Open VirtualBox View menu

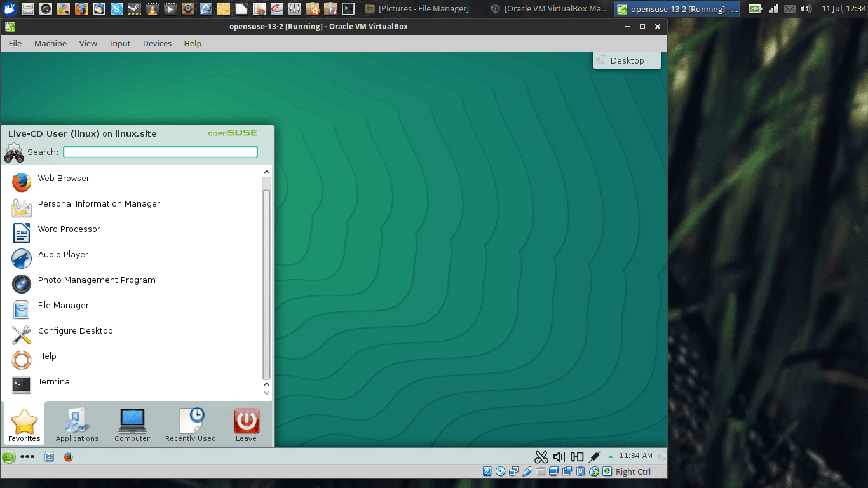click(x=88, y=44)
